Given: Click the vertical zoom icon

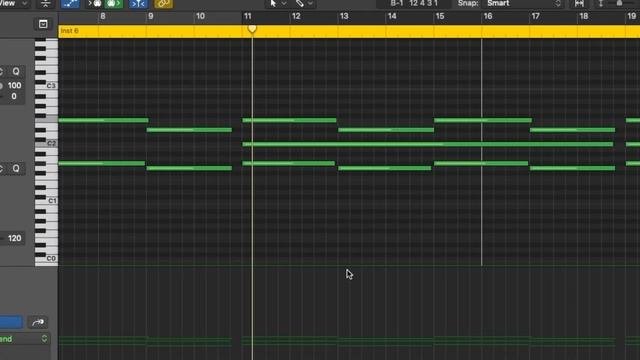Looking at the screenshot, I should pyautogui.click(x=600, y=4).
